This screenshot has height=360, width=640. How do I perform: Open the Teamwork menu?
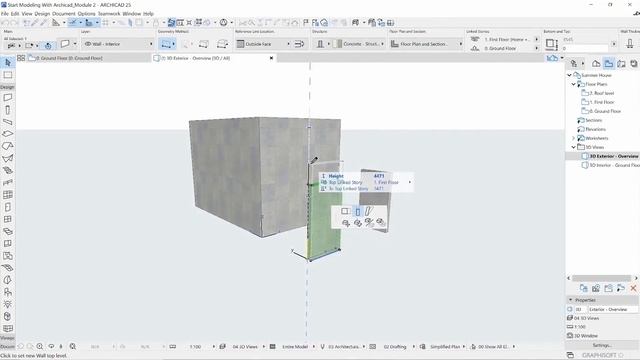coord(109,13)
